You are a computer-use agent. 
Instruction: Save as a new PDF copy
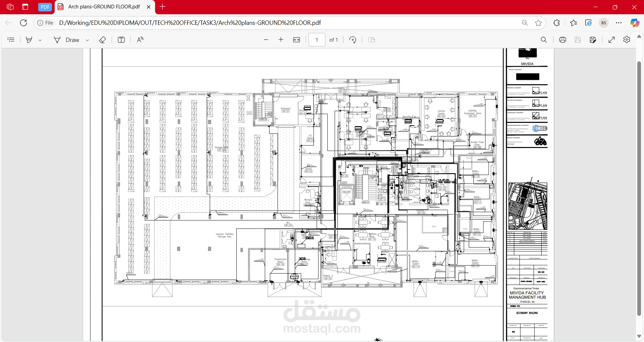593,40
